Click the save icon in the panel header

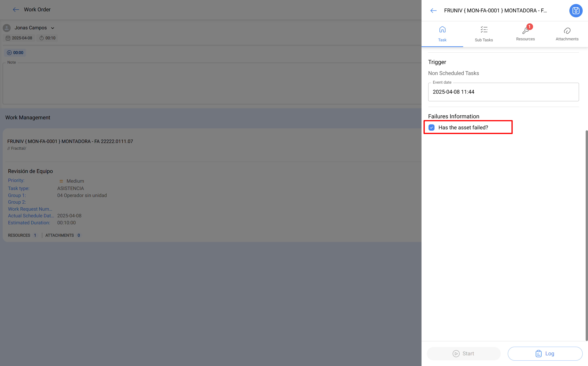pyautogui.click(x=576, y=11)
